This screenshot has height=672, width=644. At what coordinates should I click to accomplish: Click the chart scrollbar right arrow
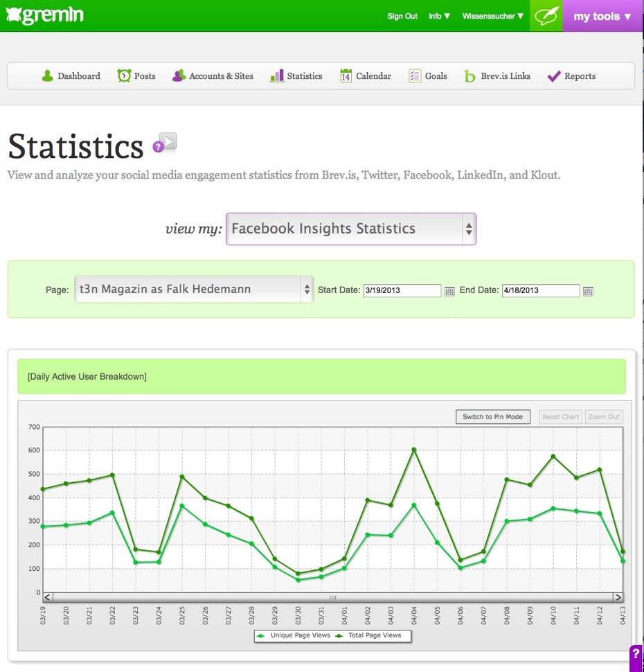click(x=618, y=597)
